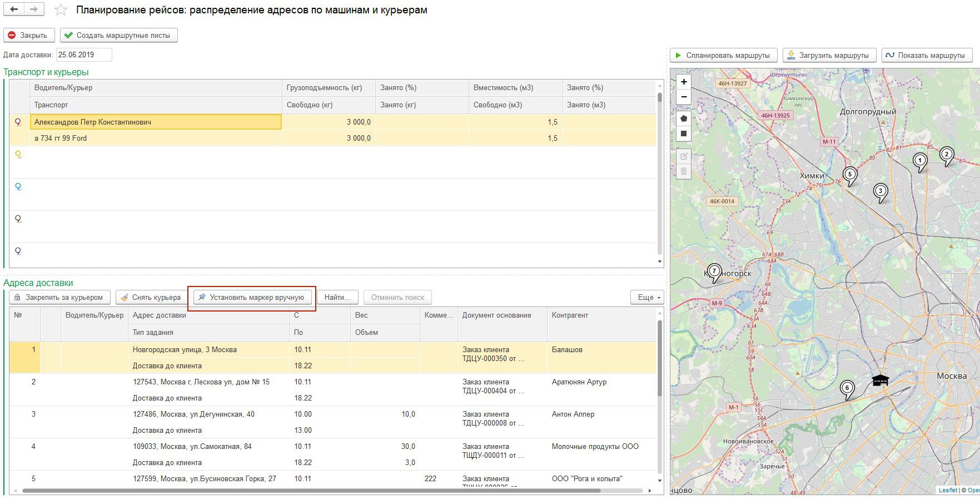Click Александров row courier marker icon

point(18,122)
